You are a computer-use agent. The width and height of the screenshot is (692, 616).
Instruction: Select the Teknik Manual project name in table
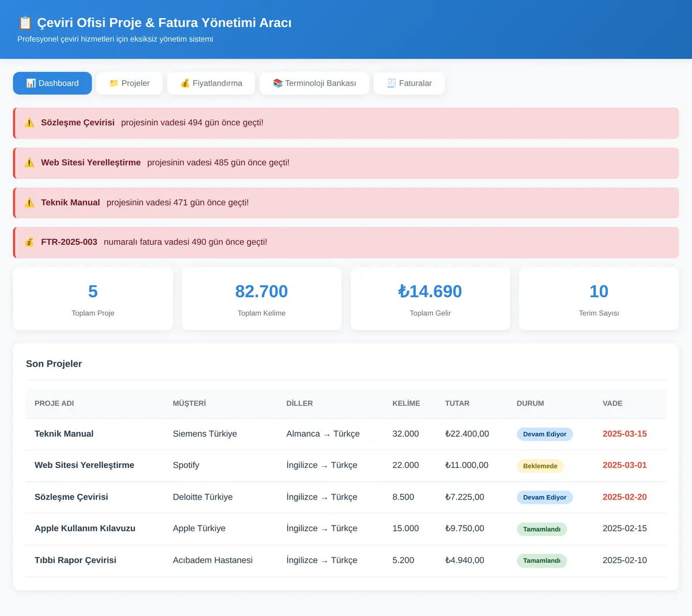(x=64, y=434)
